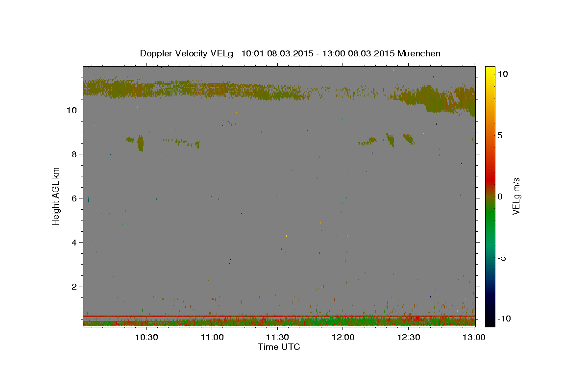
Task: Click the colorbar value -5
Action: pos(502,258)
